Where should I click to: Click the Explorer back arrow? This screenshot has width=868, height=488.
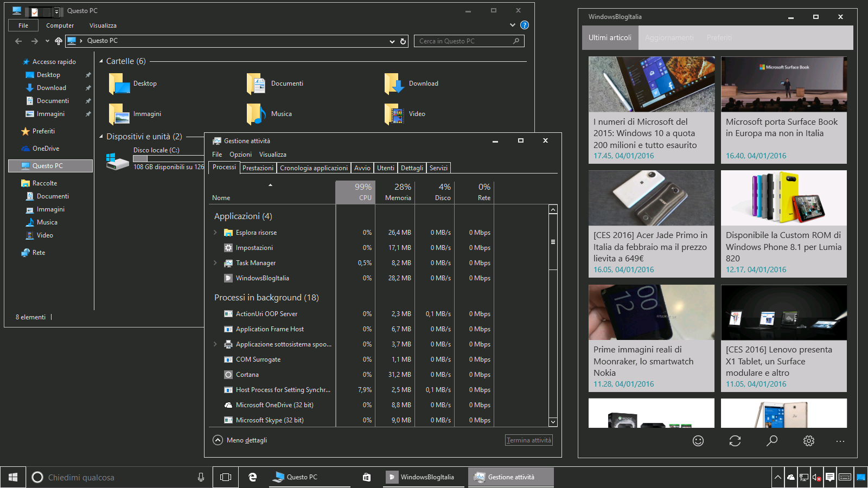18,41
